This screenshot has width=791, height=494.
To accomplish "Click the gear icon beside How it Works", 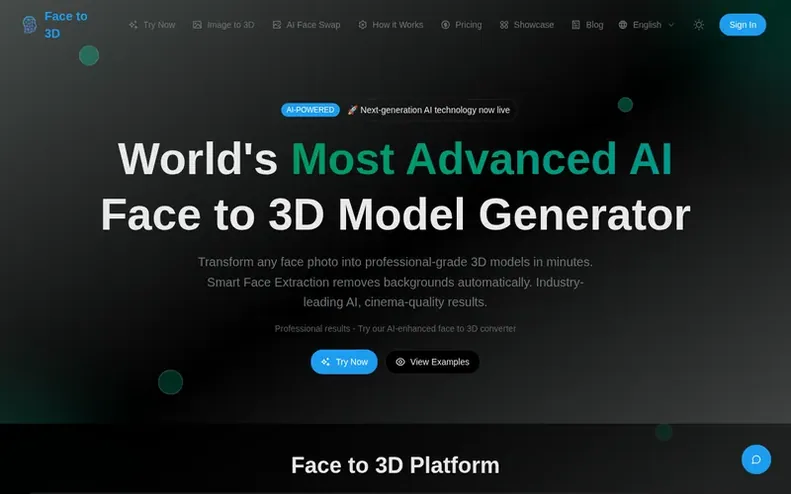I will pyautogui.click(x=363, y=25).
